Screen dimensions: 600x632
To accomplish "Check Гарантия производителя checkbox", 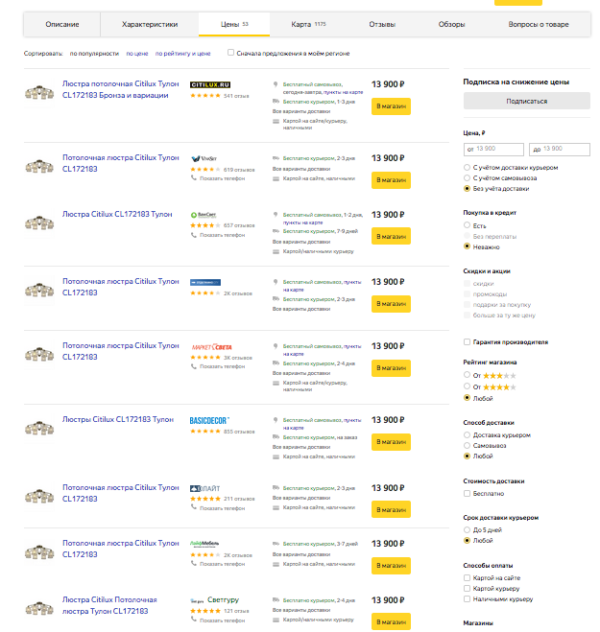I will tap(467, 342).
